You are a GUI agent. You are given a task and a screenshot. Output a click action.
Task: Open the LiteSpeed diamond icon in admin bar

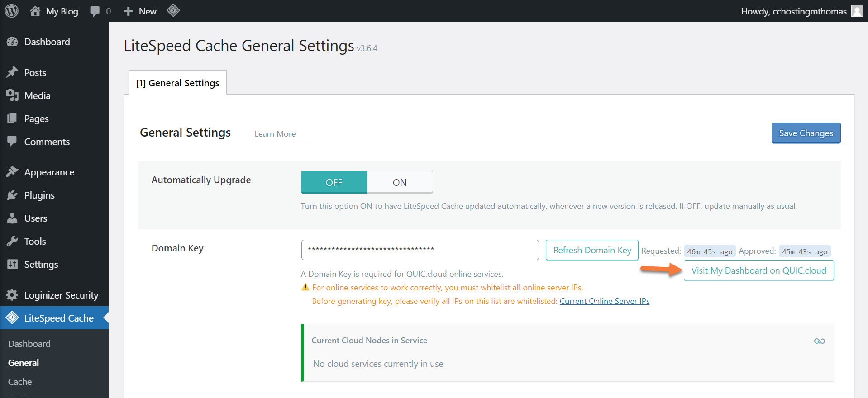pyautogui.click(x=173, y=10)
